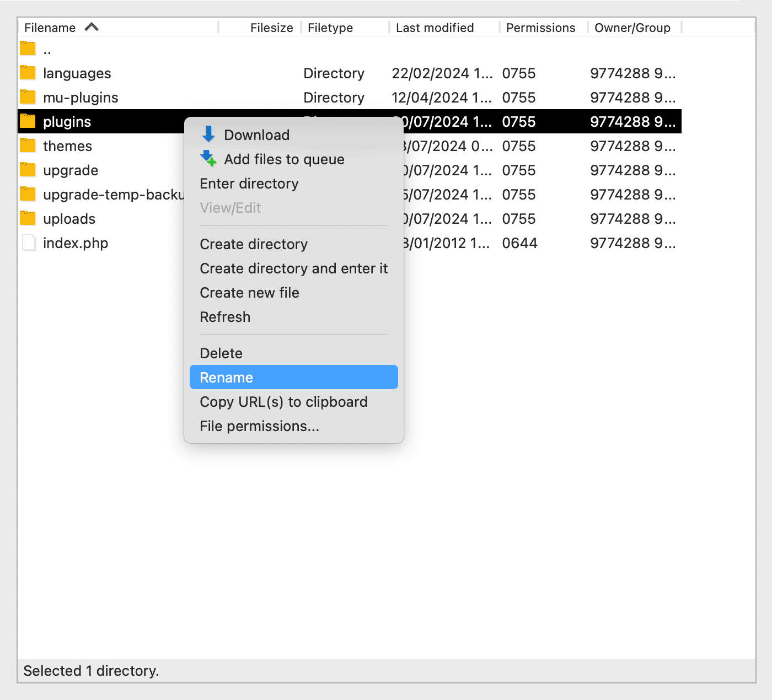Choose Refresh from the context menu
Viewport: 772px width, 700px height.
pos(294,316)
